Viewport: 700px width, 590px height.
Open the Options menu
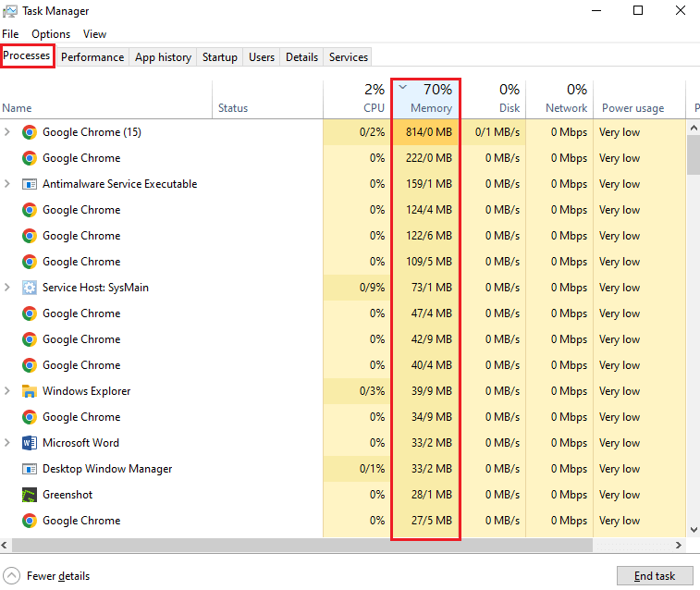point(51,34)
